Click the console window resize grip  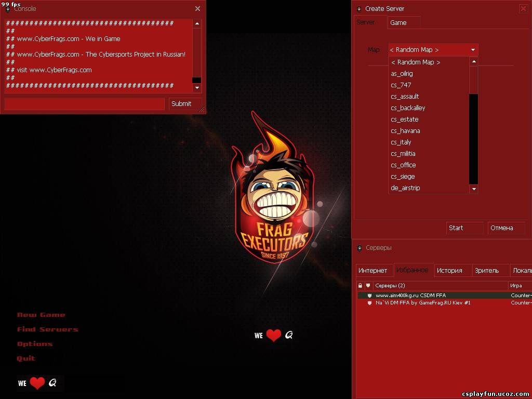tap(202, 109)
